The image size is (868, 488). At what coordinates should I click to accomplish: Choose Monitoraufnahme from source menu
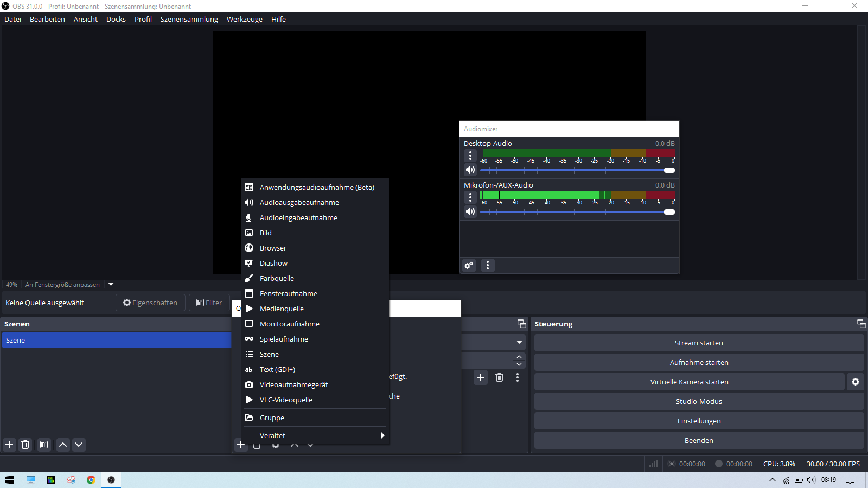pyautogui.click(x=315, y=324)
